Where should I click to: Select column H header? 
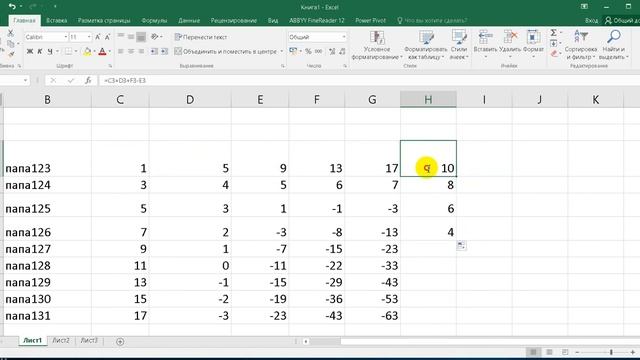pos(428,100)
